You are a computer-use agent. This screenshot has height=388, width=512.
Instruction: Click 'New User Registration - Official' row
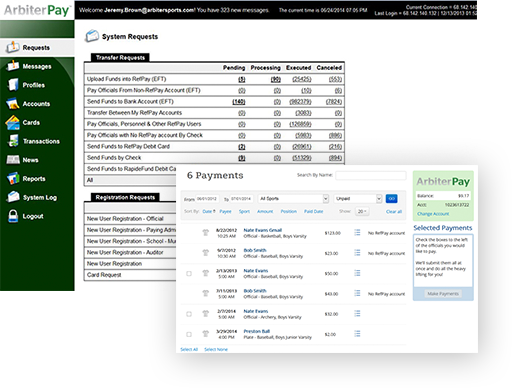pos(130,219)
